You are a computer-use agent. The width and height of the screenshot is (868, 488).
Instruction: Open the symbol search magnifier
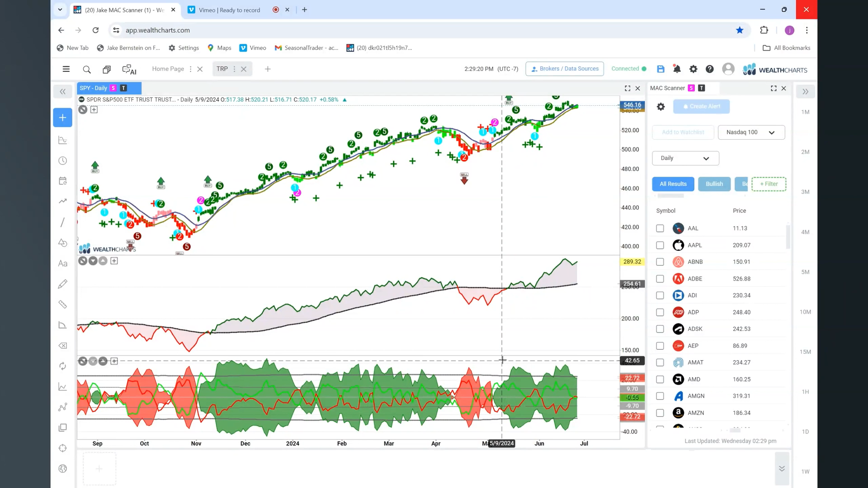click(87, 69)
